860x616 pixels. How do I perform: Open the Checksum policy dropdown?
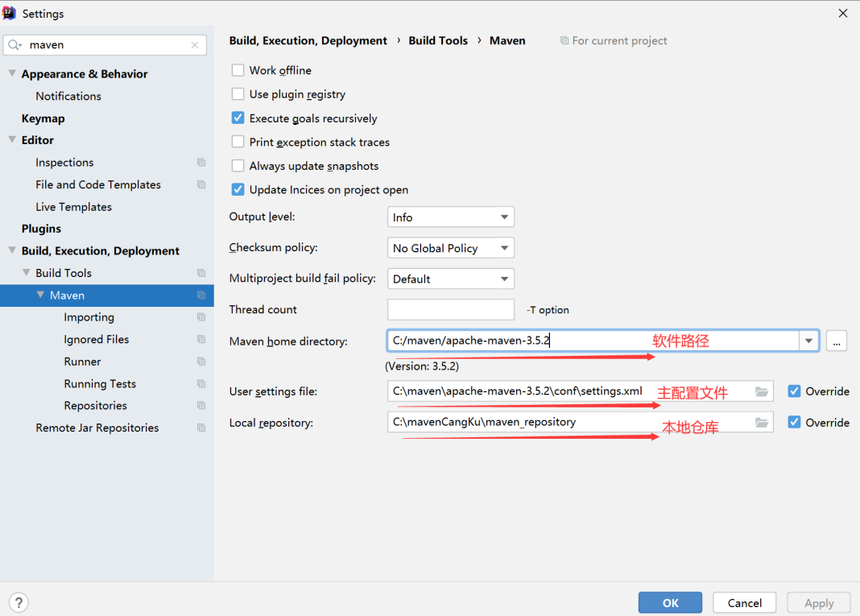point(450,248)
